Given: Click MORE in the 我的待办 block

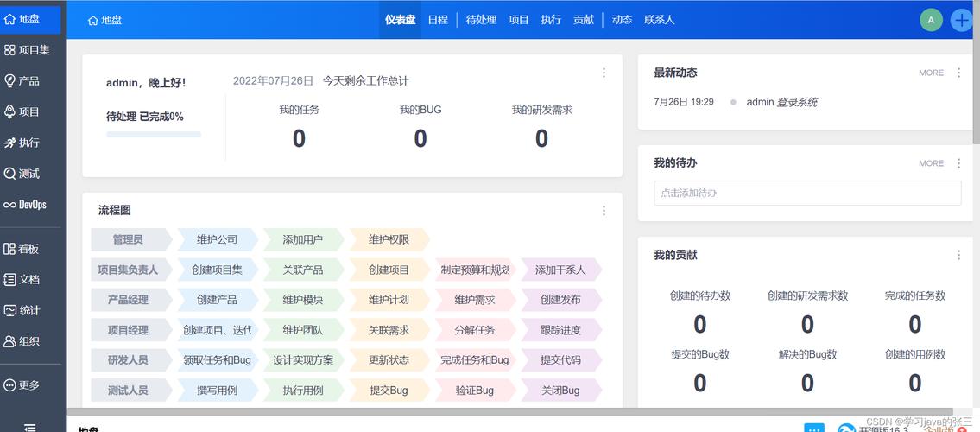Looking at the screenshot, I should coord(932,163).
